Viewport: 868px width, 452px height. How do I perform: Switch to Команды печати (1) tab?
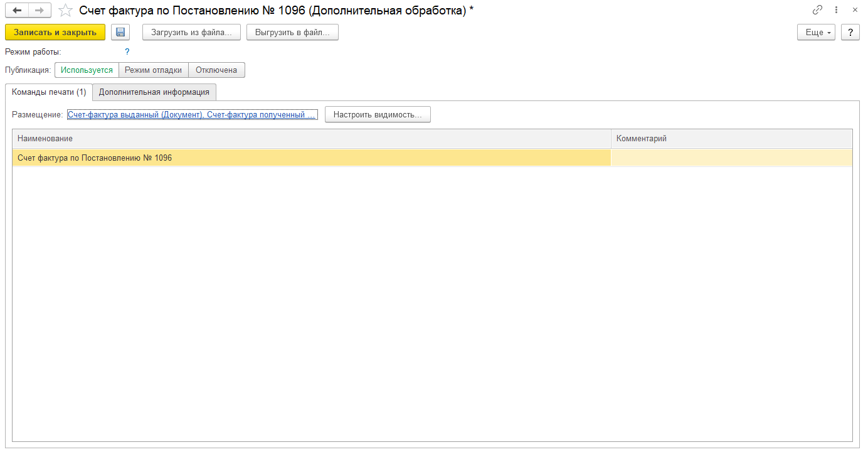(49, 92)
